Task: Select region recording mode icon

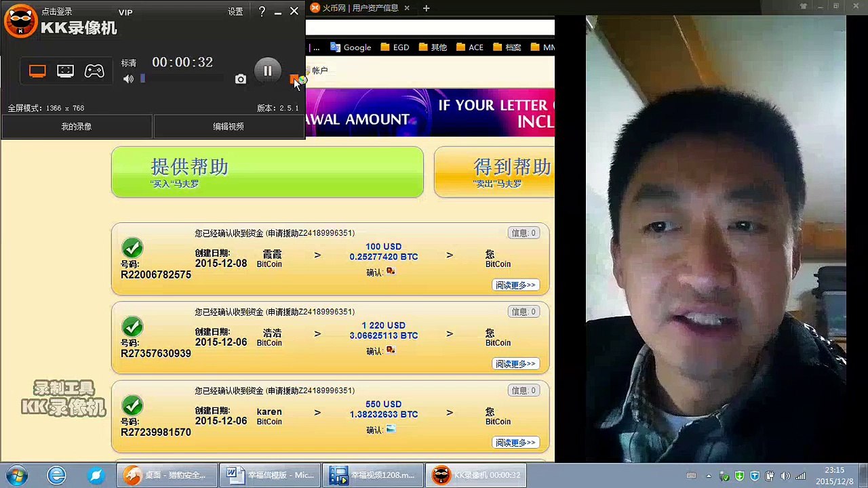Action: pos(65,71)
